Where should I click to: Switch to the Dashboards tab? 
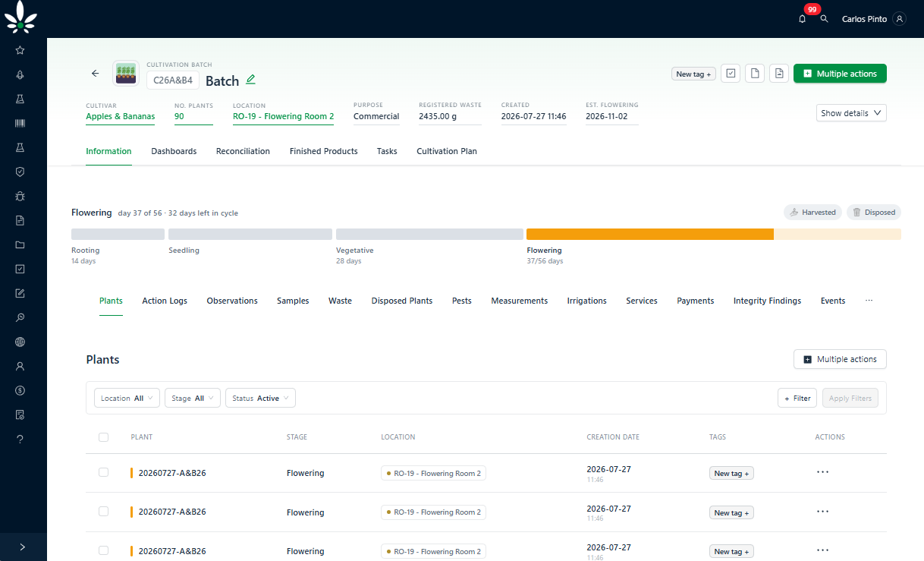174,151
